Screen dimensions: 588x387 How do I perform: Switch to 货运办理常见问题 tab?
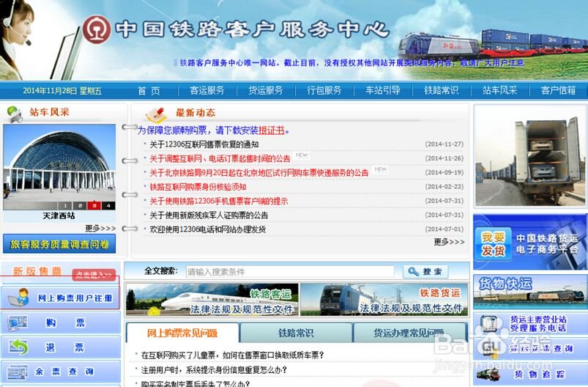(x=410, y=333)
